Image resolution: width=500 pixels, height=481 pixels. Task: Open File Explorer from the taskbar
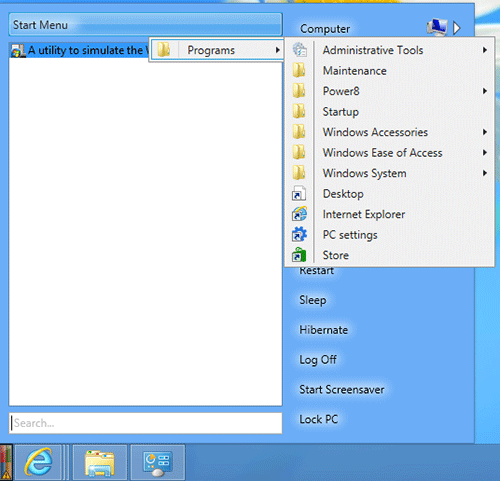[x=100, y=462]
